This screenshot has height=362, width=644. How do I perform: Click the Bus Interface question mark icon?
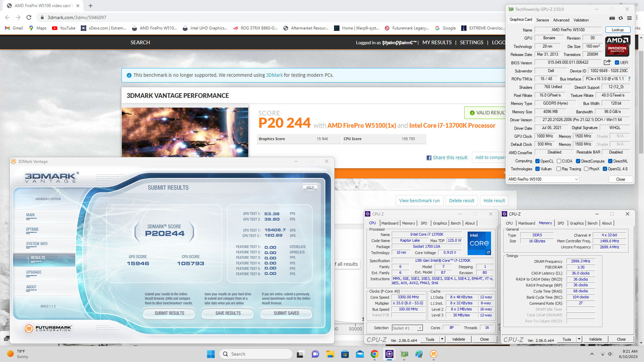coord(629,79)
